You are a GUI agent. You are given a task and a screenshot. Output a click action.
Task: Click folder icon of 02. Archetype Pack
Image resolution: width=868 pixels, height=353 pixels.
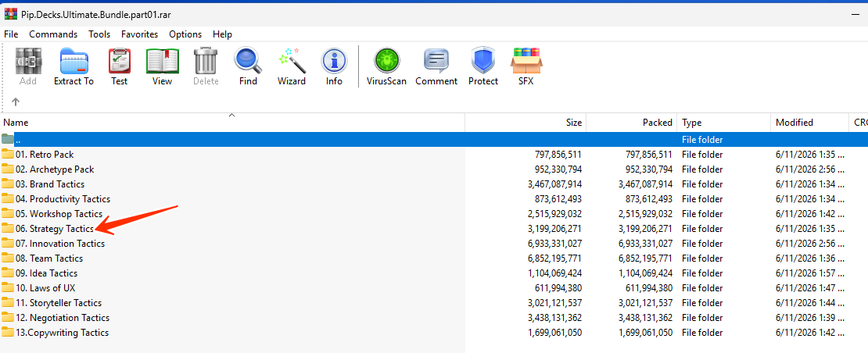point(7,169)
